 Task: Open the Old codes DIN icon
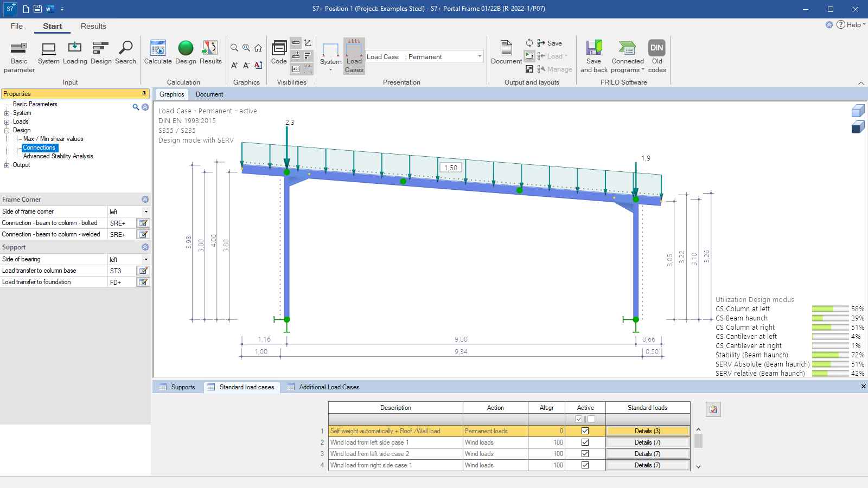(x=657, y=56)
